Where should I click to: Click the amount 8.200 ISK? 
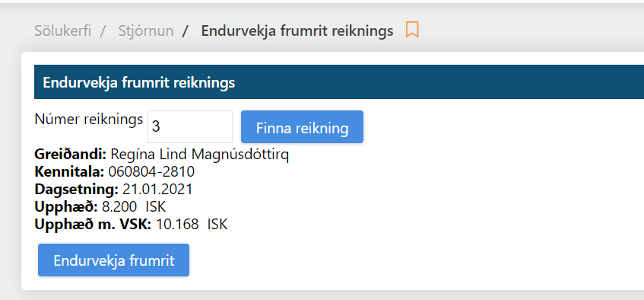134,206
